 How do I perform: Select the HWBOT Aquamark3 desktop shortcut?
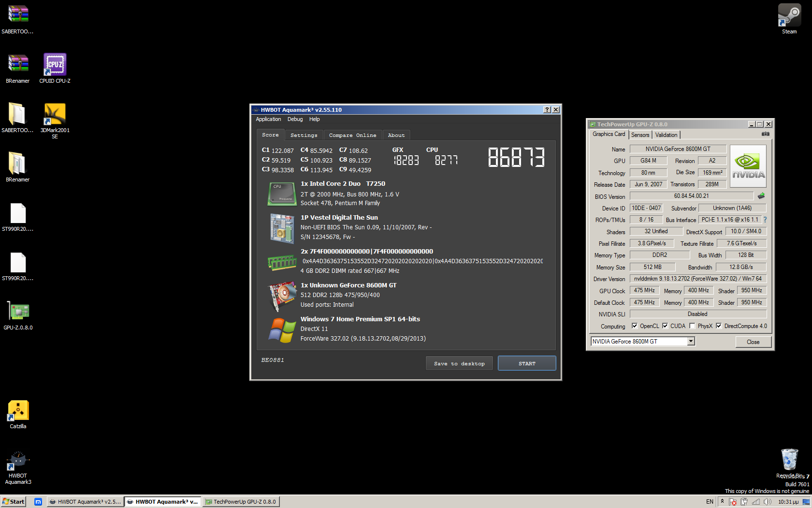(18, 467)
